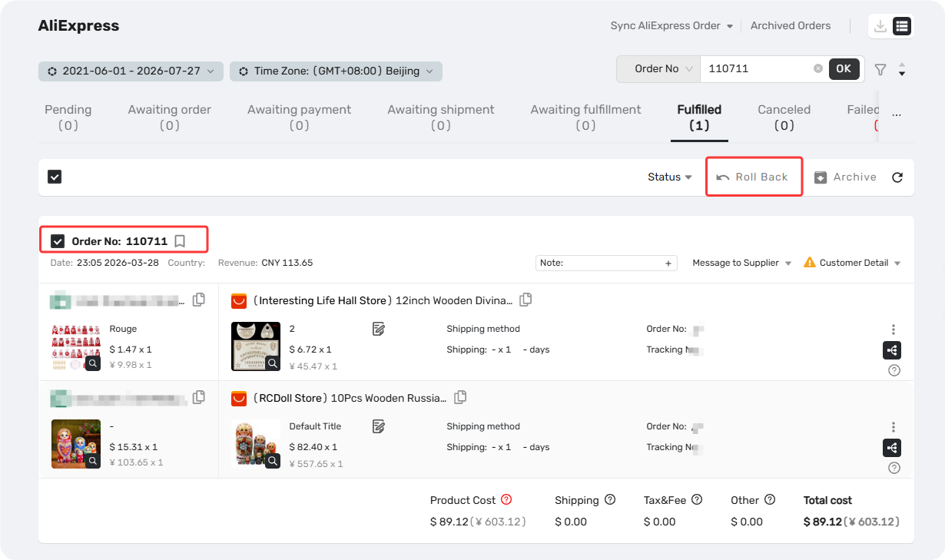This screenshot has height=560, width=945.
Task: Copy the 10Pcs Wooden Russian supplier title
Action: pos(460,397)
